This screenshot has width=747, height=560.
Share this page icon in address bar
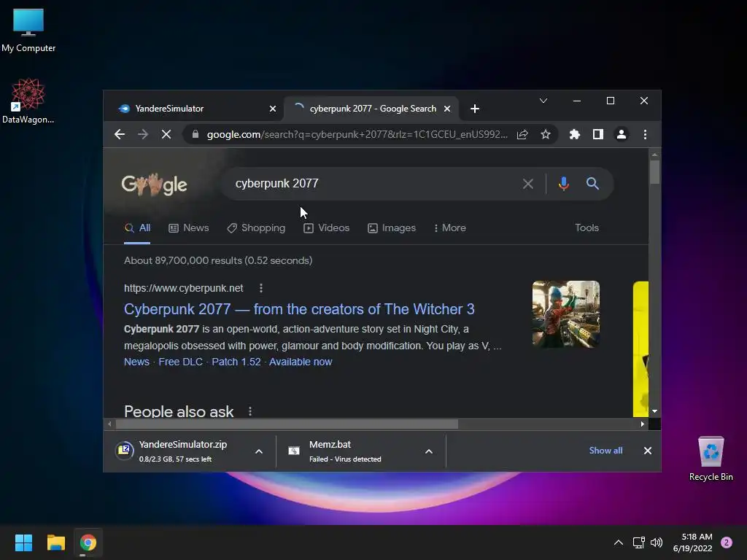[522, 135]
